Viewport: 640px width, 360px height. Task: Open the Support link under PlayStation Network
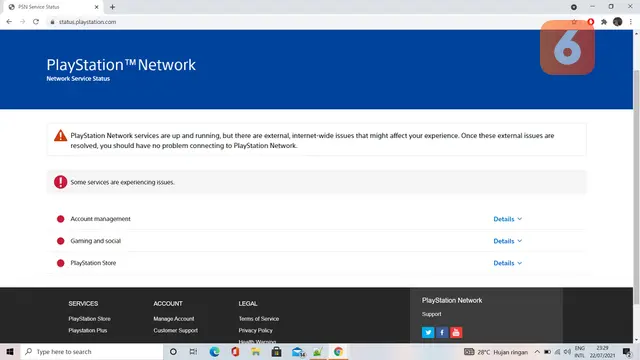click(431, 314)
